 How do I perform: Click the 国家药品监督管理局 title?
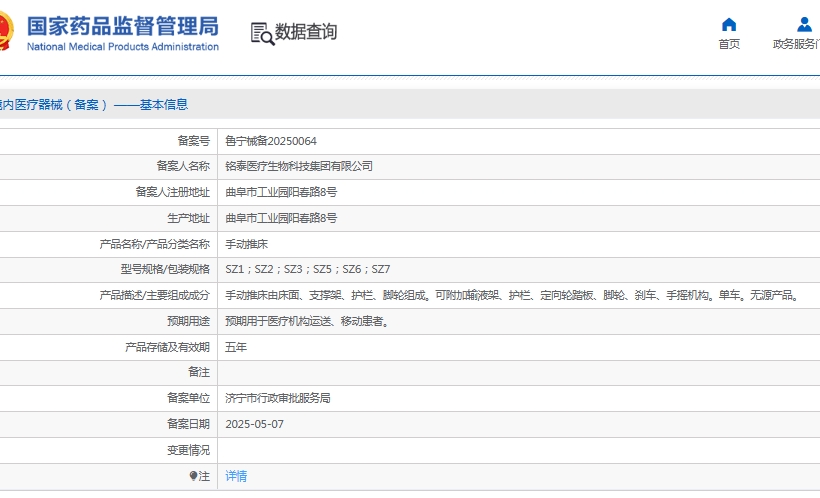point(123,26)
